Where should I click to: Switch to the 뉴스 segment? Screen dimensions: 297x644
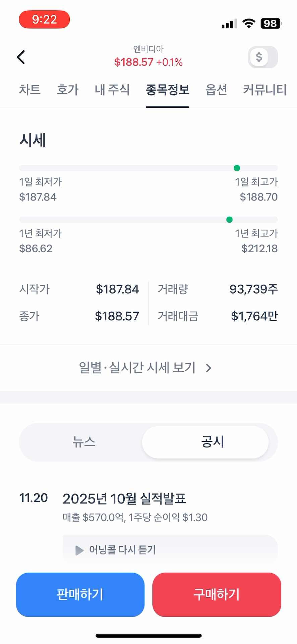pos(84,442)
